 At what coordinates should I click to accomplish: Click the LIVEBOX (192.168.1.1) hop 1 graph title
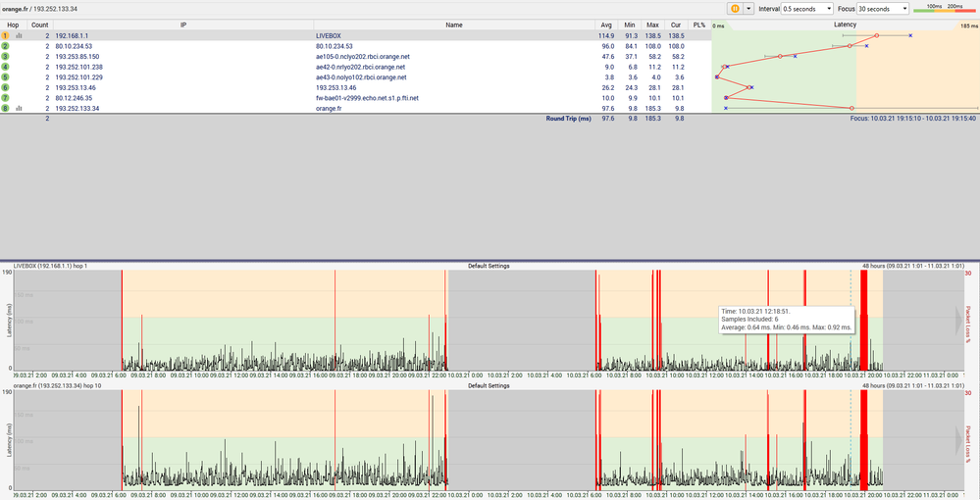coord(50,266)
